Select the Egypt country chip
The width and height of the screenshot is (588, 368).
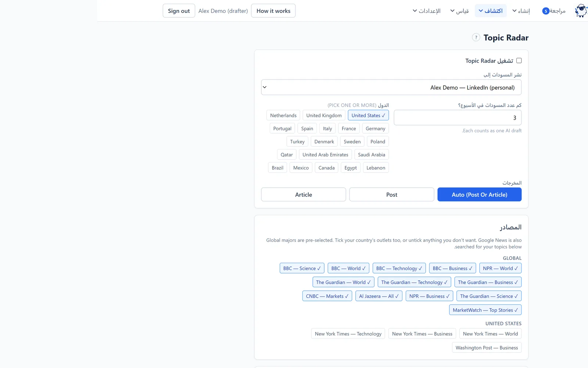point(351,168)
